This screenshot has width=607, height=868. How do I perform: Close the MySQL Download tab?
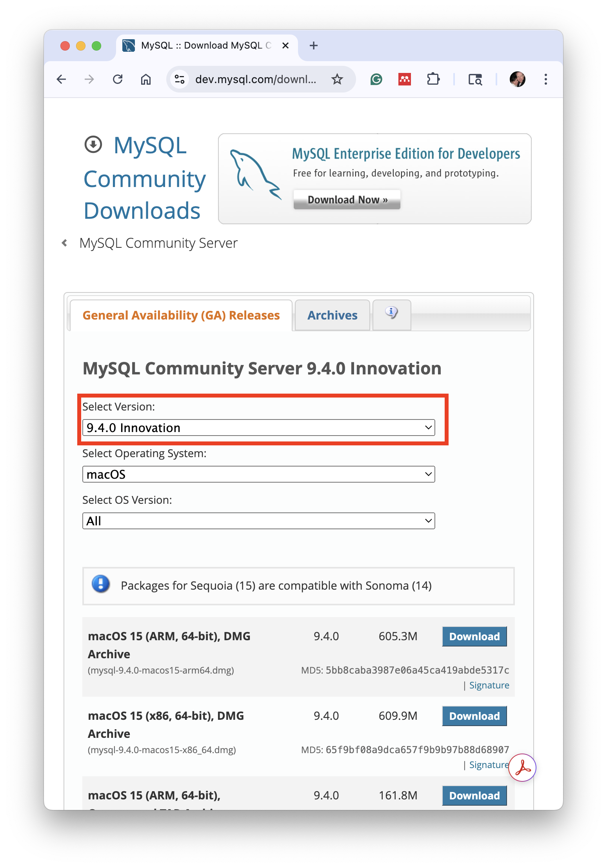click(285, 45)
